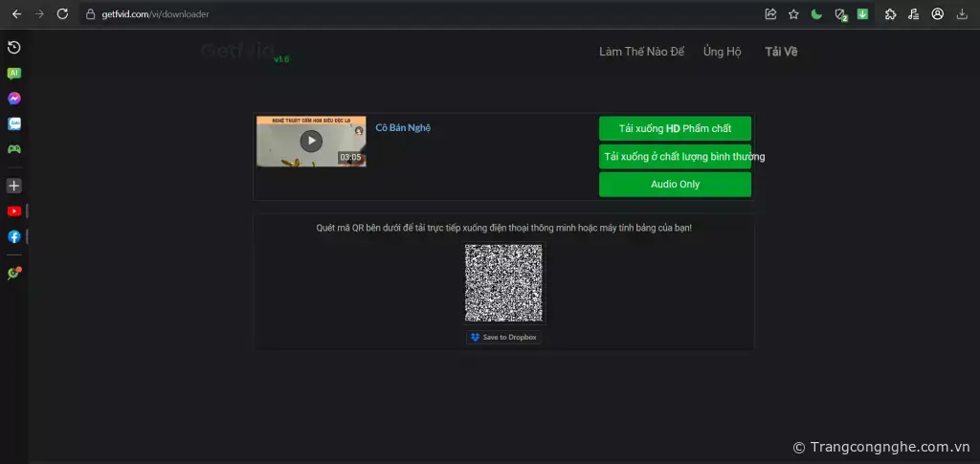Play the video thumbnail preview
980x464 pixels.
coord(311,141)
